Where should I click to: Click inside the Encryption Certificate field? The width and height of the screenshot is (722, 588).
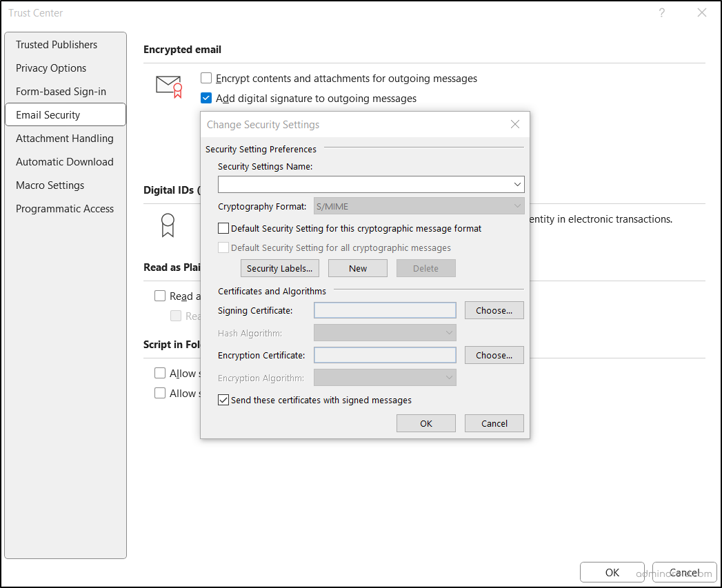[385, 354]
